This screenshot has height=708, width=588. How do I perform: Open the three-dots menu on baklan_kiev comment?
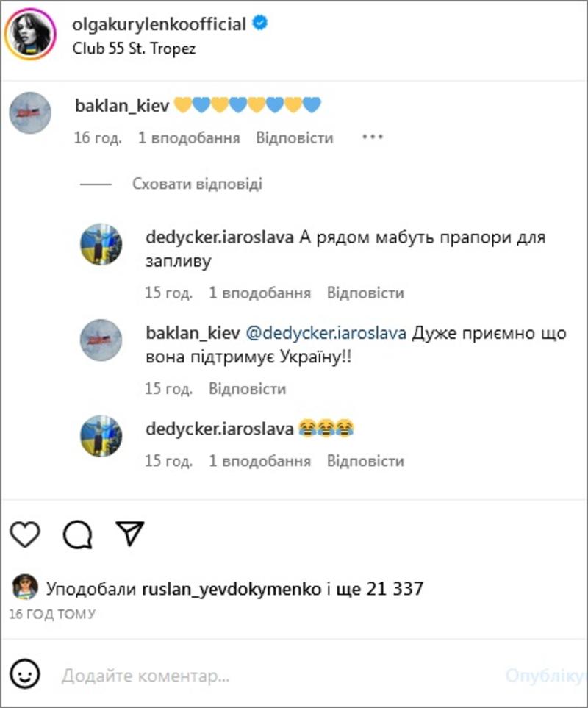click(373, 137)
